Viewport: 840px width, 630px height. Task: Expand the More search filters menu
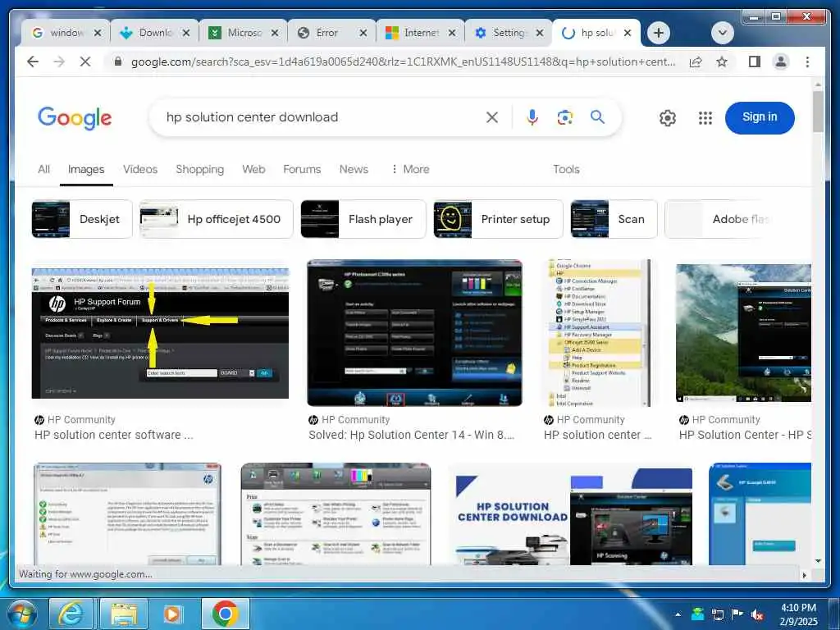(x=410, y=169)
